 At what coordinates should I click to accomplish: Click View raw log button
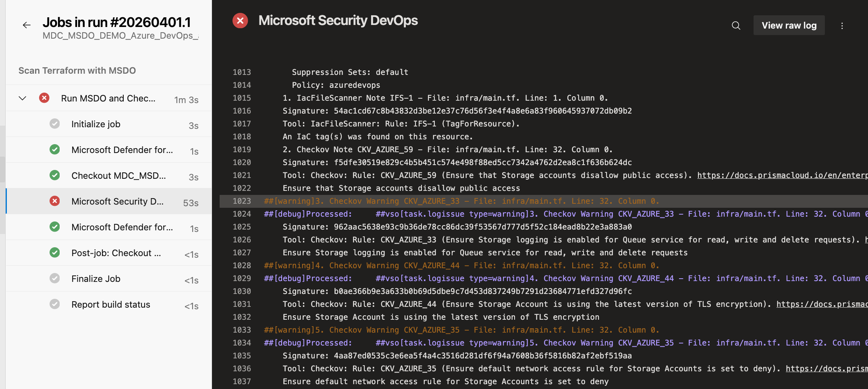(789, 25)
